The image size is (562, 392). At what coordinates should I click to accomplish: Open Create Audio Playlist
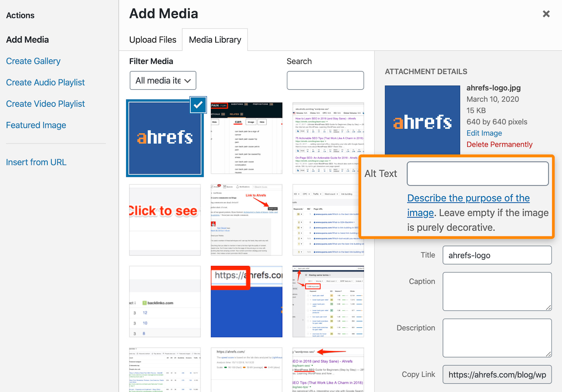click(45, 82)
